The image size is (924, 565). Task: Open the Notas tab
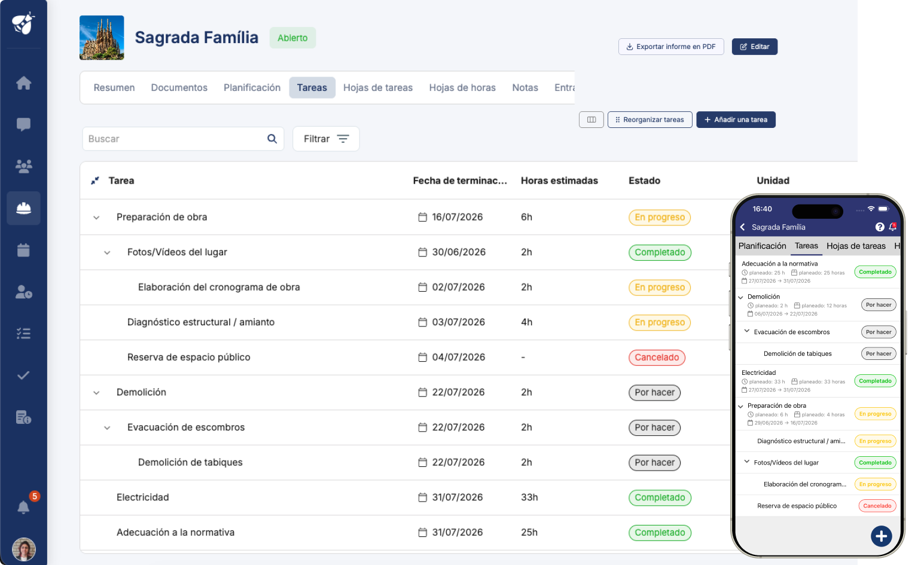pos(525,88)
